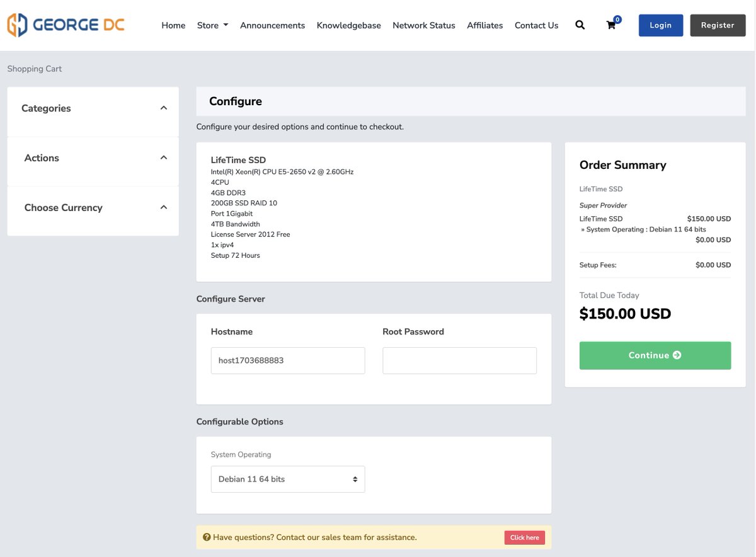The height and width of the screenshot is (557, 756).
Task: Click the $150.00 USD total amount
Action: coord(625,314)
